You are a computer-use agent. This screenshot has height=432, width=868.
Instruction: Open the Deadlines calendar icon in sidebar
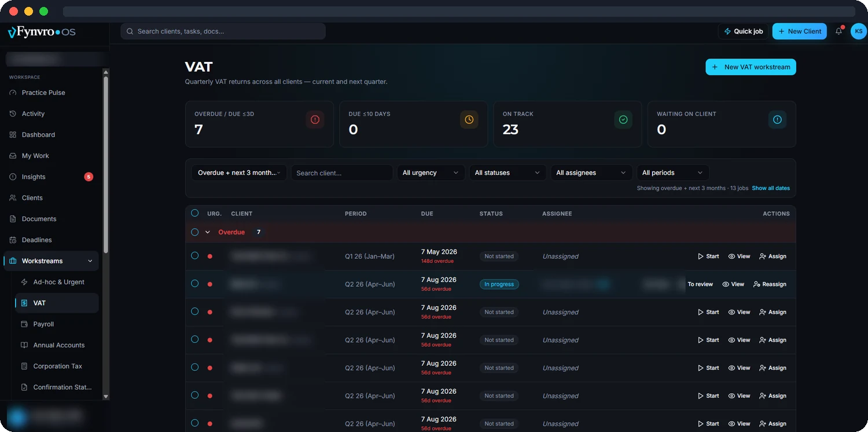(x=13, y=240)
